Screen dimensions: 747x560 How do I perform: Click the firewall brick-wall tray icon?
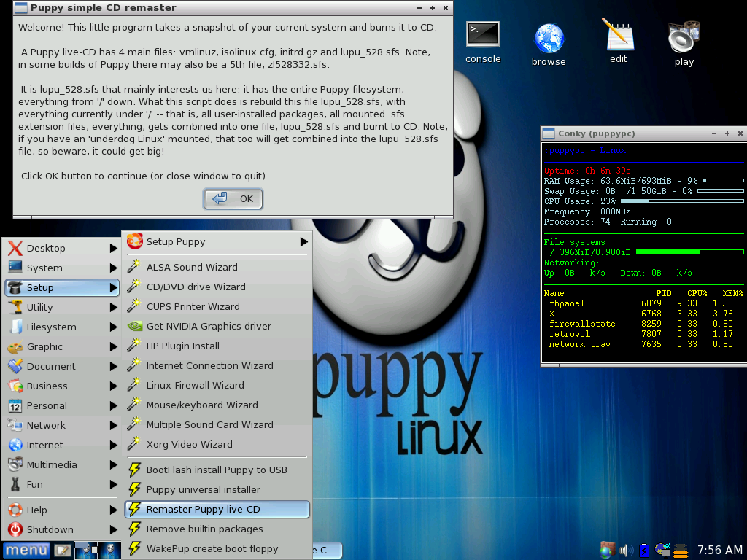[x=607, y=550]
